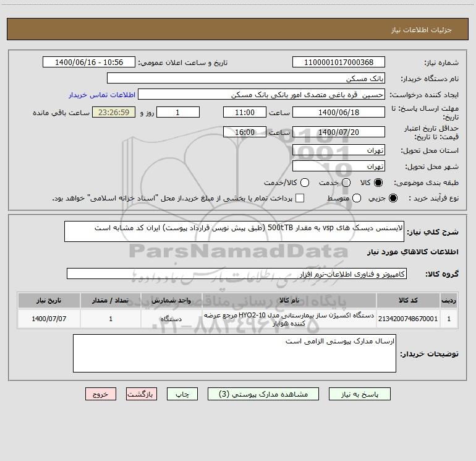The height and width of the screenshot is (461, 476).
Task: Click the ردیف column header
Action: tap(449, 301)
